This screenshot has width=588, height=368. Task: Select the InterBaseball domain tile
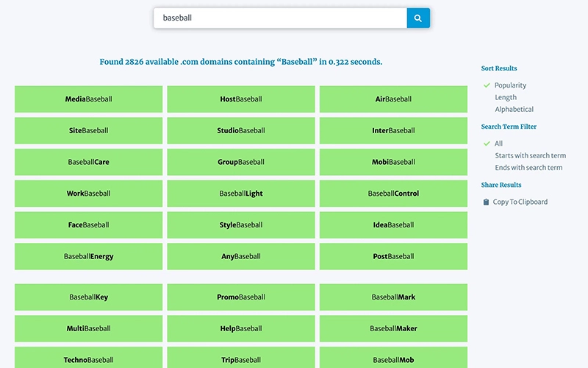[393, 131]
